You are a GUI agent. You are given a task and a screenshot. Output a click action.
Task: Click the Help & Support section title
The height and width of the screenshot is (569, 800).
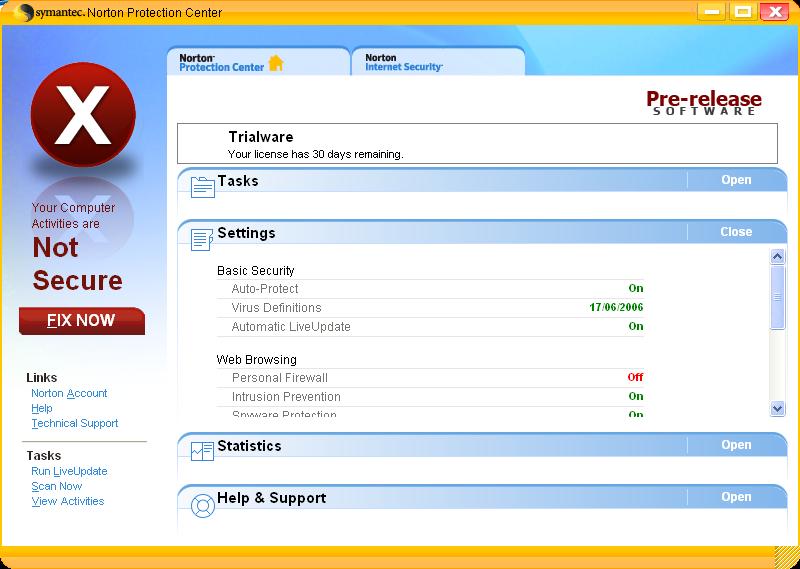click(x=271, y=498)
